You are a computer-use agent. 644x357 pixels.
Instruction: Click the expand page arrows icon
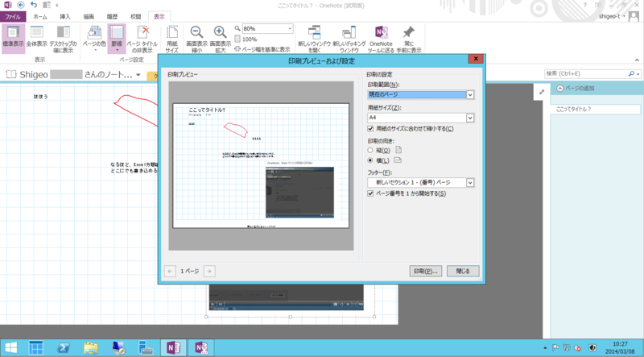(541, 92)
